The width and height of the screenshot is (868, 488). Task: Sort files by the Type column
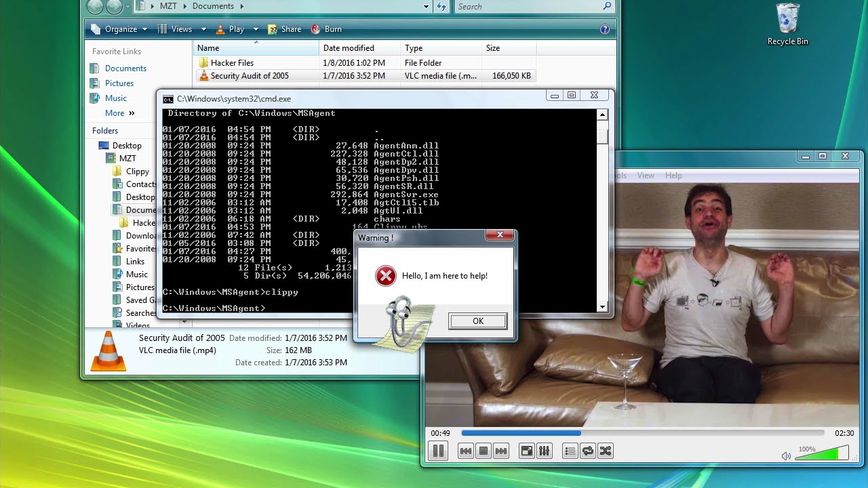pos(441,48)
